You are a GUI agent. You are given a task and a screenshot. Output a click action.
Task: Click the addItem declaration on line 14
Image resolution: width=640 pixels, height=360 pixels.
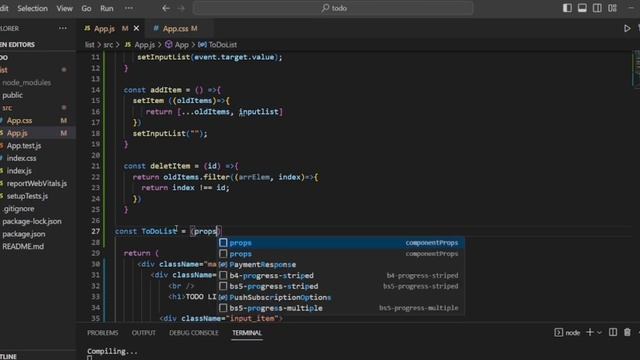tap(166, 90)
